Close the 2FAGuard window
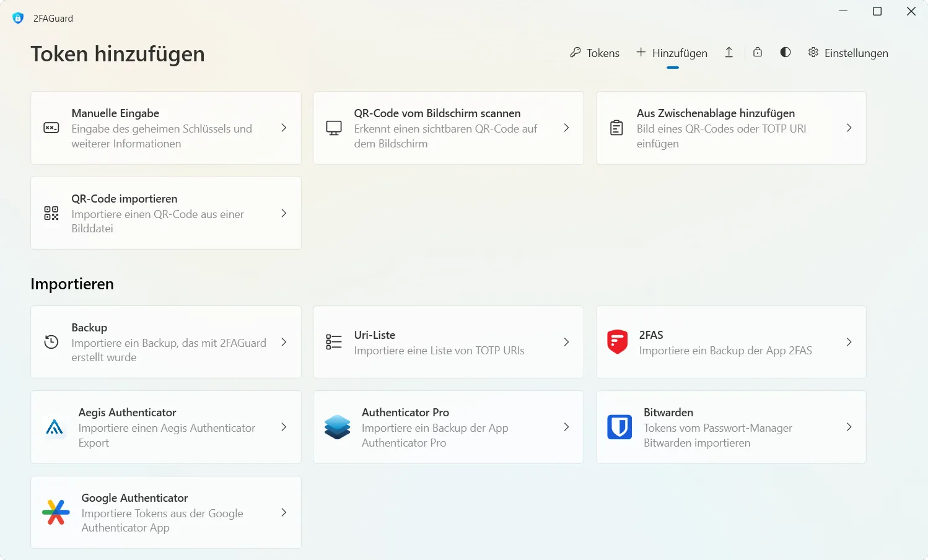Screen dimensions: 928x560 tap(911, 11)
